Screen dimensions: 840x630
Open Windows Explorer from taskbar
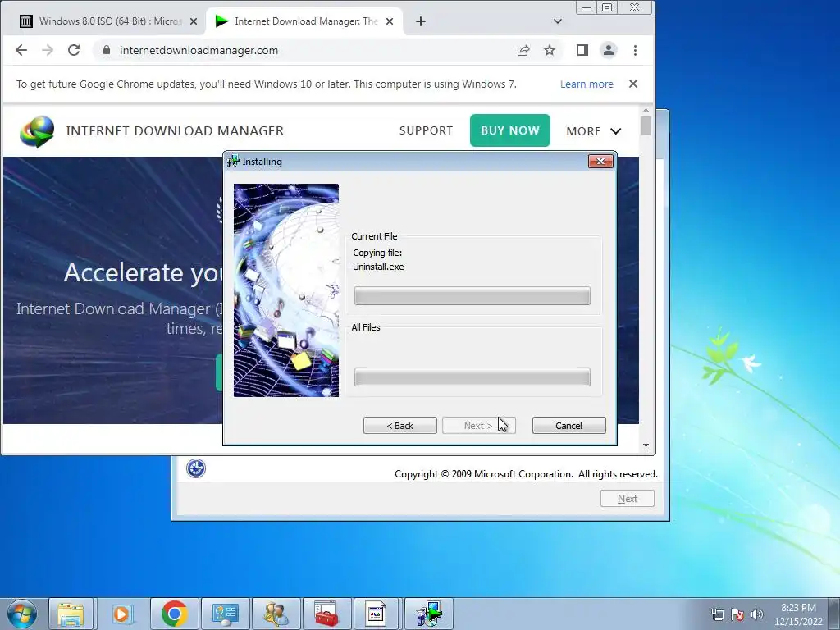click(x=71, y=614)
